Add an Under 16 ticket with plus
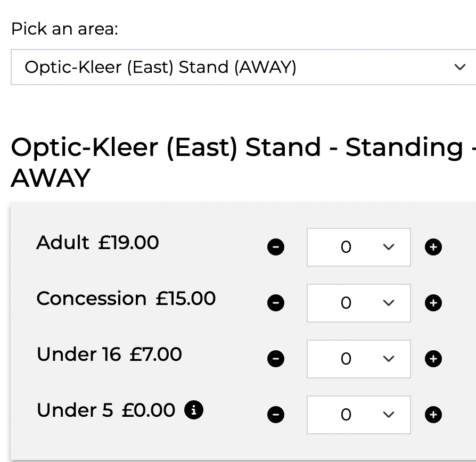The height and width of the screenshot is (462, 476). [x=433, y=359]
